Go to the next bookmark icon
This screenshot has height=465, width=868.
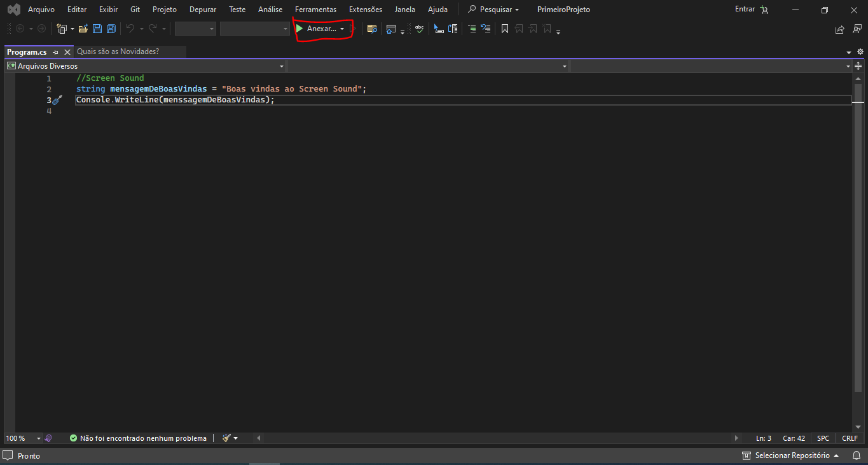[x=533, y=29]
